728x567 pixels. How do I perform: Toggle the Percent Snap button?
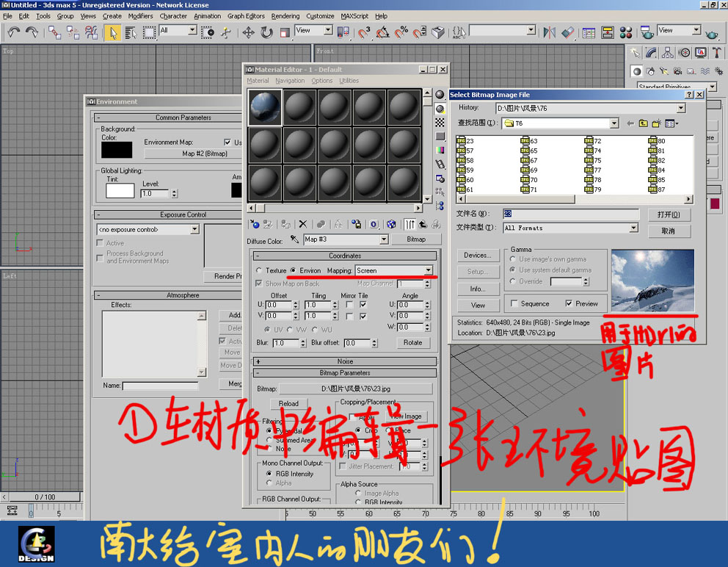[x=401, y=32]
